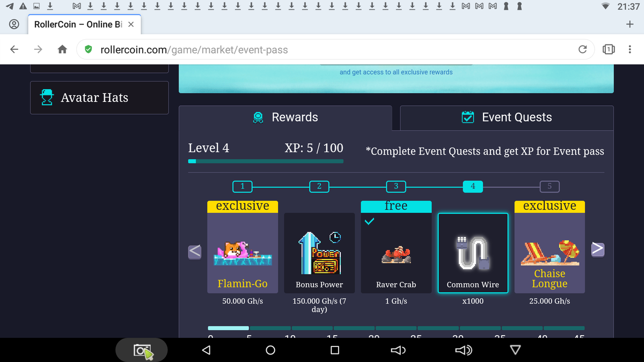
Task: Open the tab switcher
Action: click(608, 50)
